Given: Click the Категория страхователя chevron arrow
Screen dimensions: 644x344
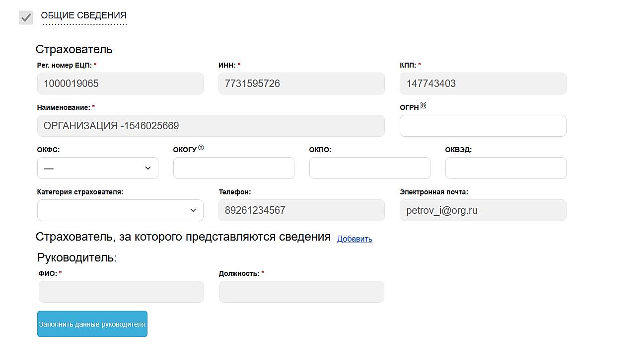Looking at the screenshot, I should pos(193,210).
